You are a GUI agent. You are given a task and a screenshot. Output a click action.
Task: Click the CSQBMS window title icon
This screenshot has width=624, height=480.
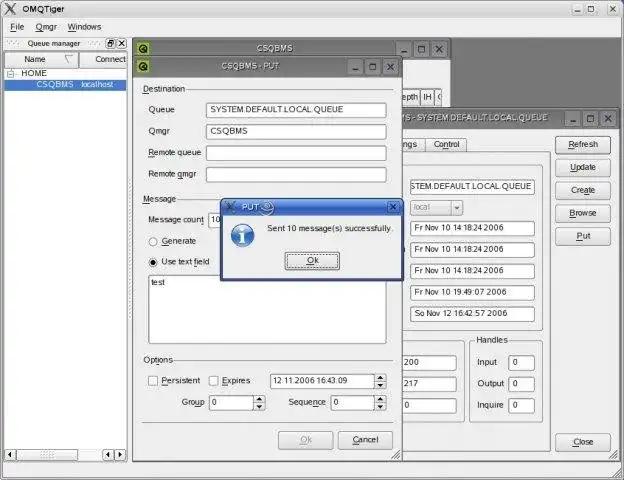coord(143,49)
